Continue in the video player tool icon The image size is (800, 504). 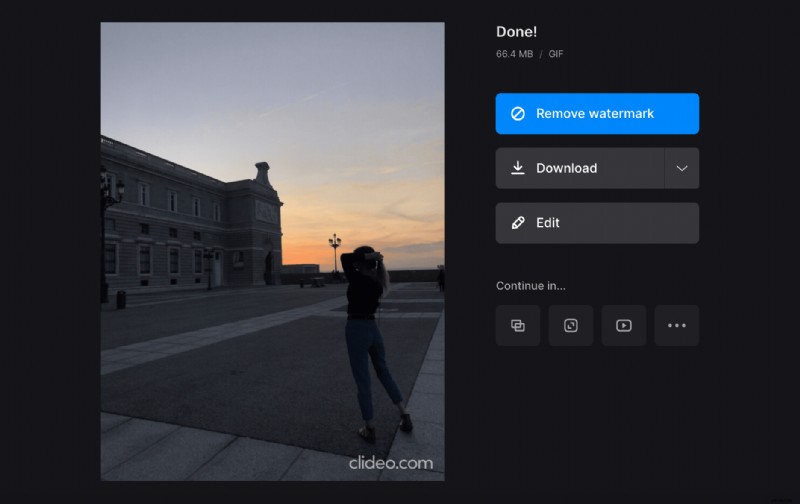point(624,325)
